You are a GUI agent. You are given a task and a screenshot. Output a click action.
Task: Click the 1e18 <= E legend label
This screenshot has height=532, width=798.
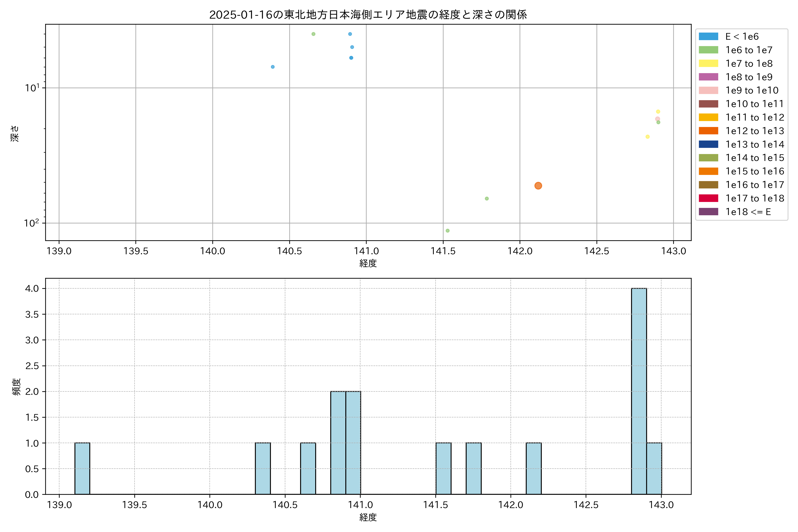pyautogui.click(x=748, y=212)
